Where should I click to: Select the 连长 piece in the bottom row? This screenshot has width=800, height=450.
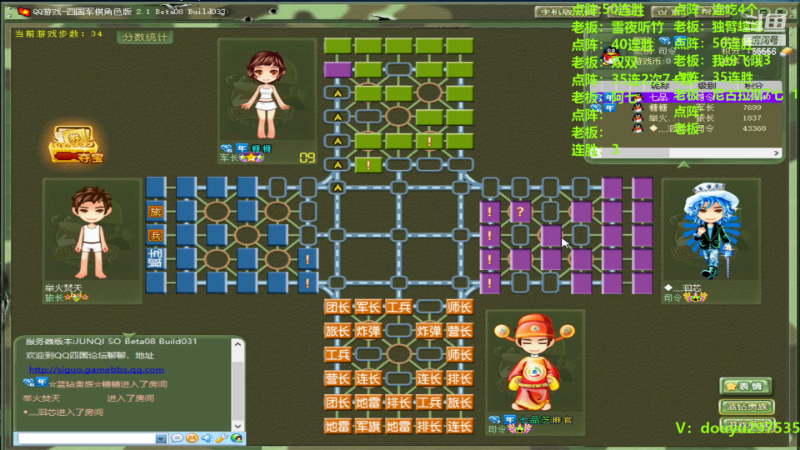pos(459,426)
